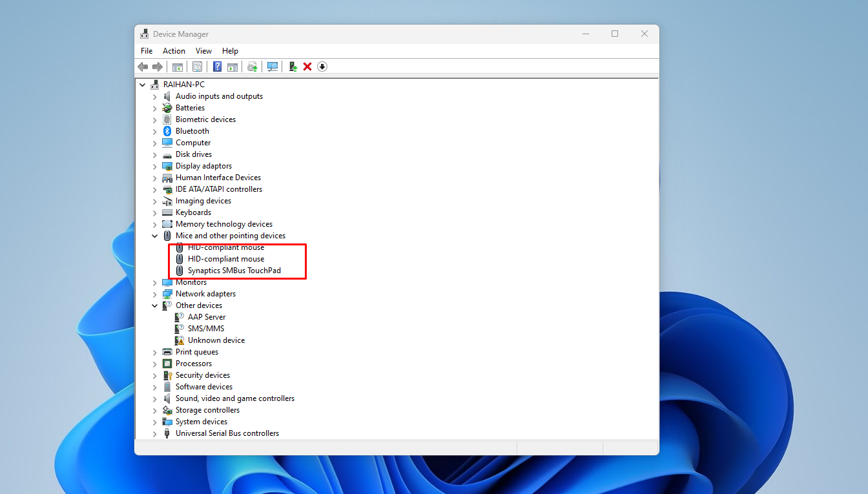
Task: Expand Sound, video and game controllers
Action: (x=155, y=398)
